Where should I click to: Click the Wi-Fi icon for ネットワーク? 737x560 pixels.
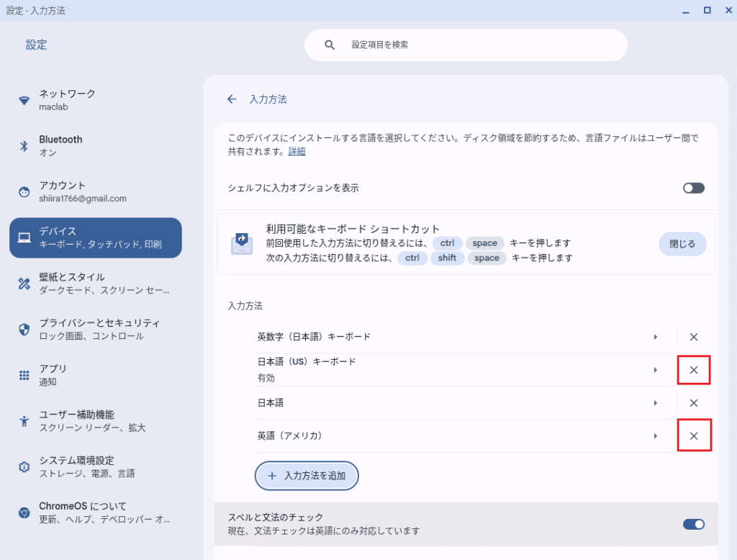[24, 100]
